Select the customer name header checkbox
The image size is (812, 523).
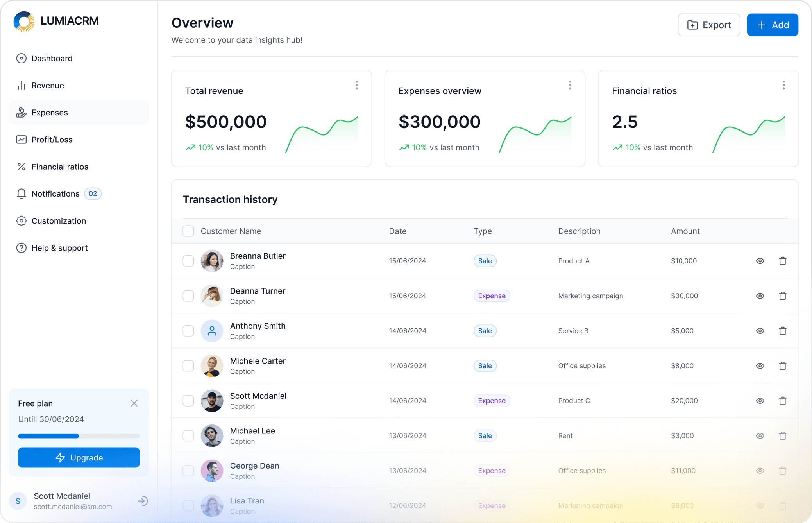189,231
